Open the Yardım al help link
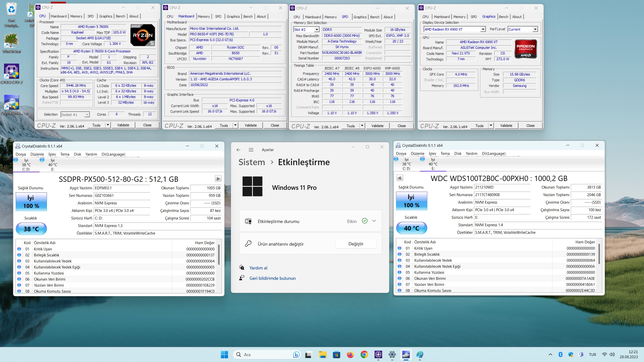Image resolution: width=644 pixels, height=362 pixels. pos(258,268)
